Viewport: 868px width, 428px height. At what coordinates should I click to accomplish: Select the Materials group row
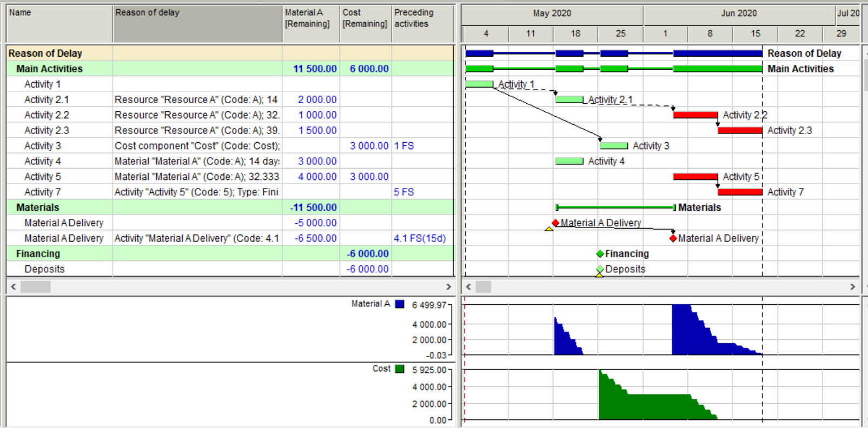click(x=230, y=208)
